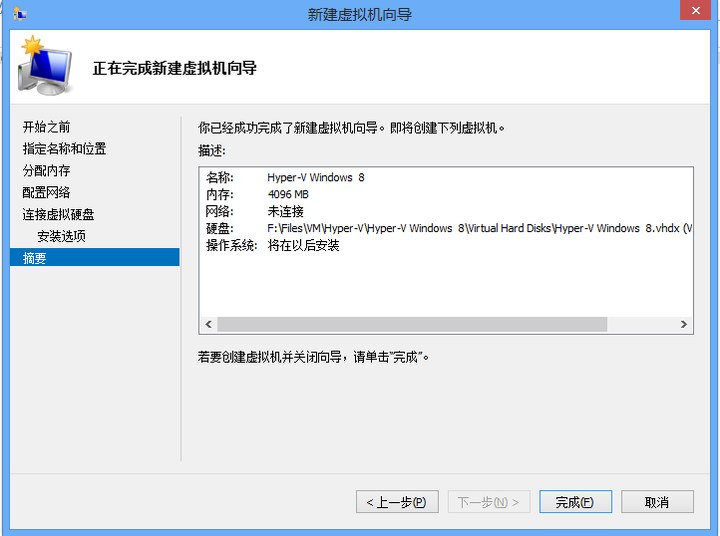Select the highlighted 摘要 step
The image size is (720, 536).
(x=95, y=258)
